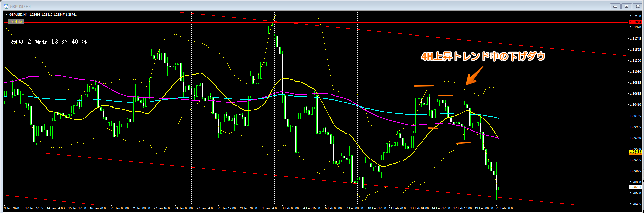Select the red 1.32064 price label

click(635, 22)
